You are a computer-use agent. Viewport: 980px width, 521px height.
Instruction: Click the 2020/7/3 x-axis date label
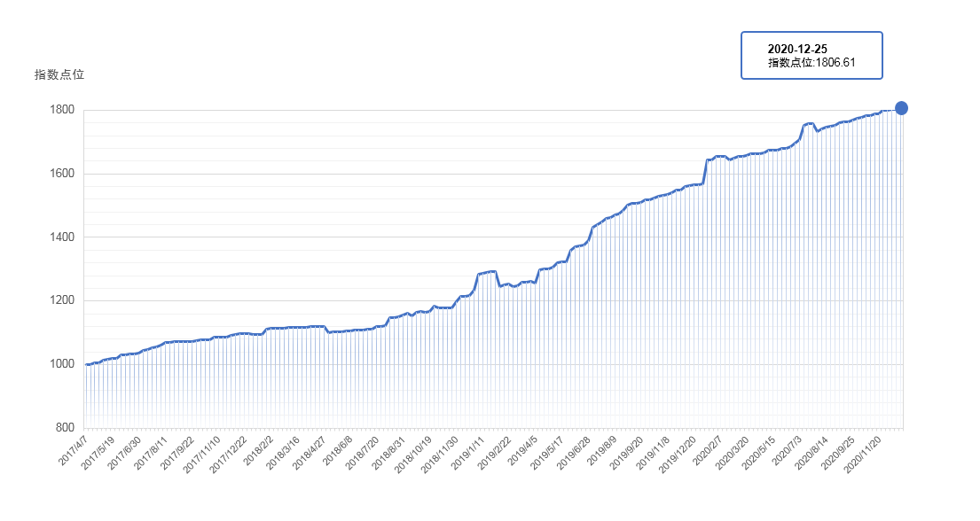pyautogui.click(x=787, y=450)
